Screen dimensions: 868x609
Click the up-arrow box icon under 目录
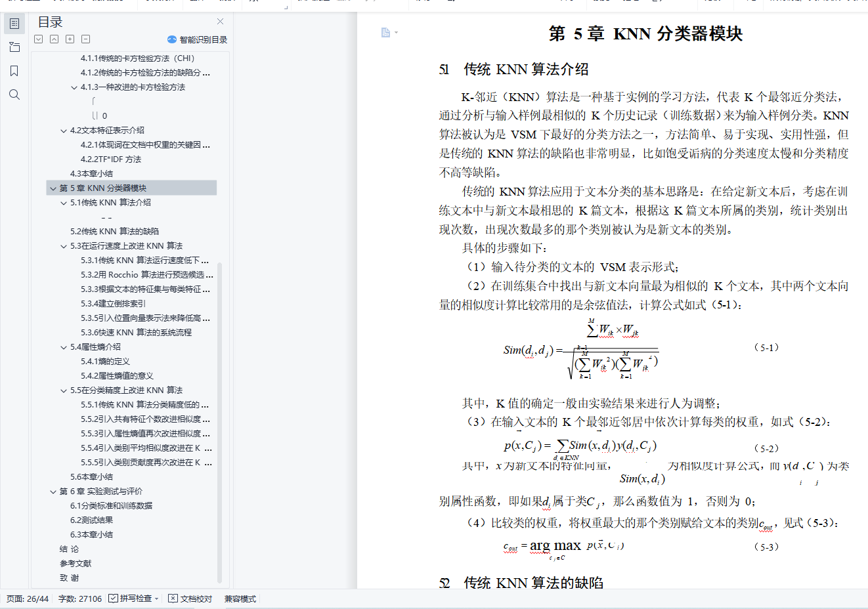tap(54, 39)
